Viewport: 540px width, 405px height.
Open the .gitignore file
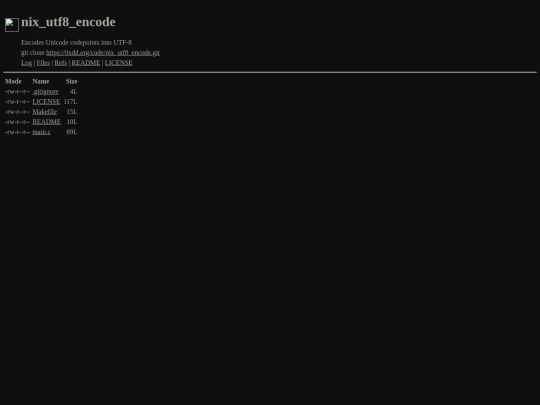[45, 92]
